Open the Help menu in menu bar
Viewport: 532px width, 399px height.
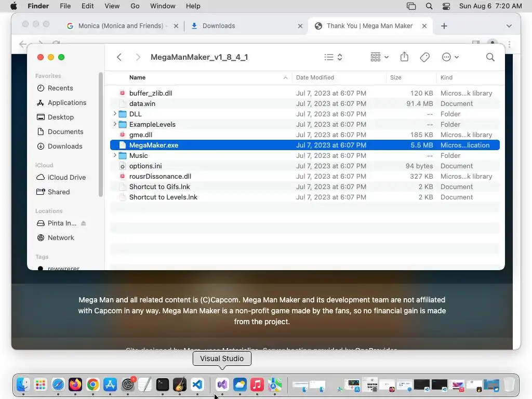click(193, 6)
